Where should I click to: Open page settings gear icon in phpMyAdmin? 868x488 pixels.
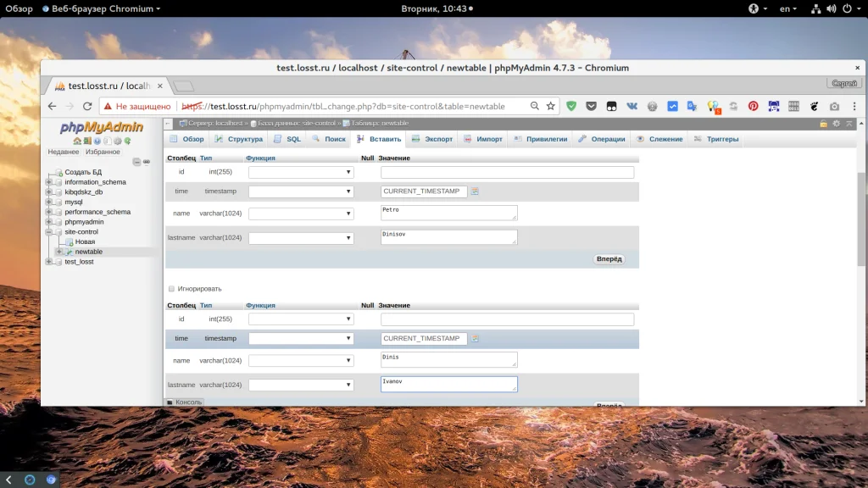[836, 124]
